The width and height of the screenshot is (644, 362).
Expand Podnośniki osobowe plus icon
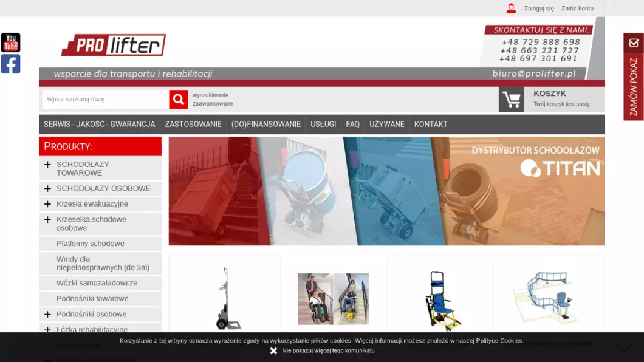click(x=47, y=315)
